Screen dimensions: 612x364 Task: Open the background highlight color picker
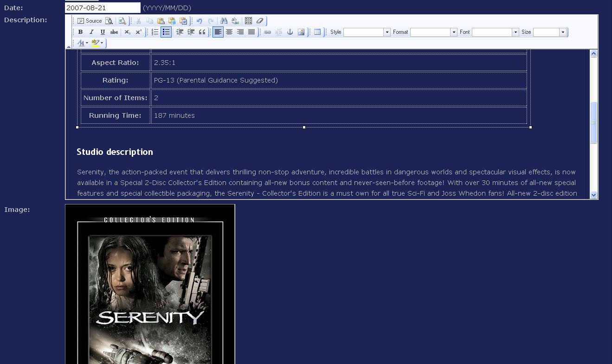[97, 43]
